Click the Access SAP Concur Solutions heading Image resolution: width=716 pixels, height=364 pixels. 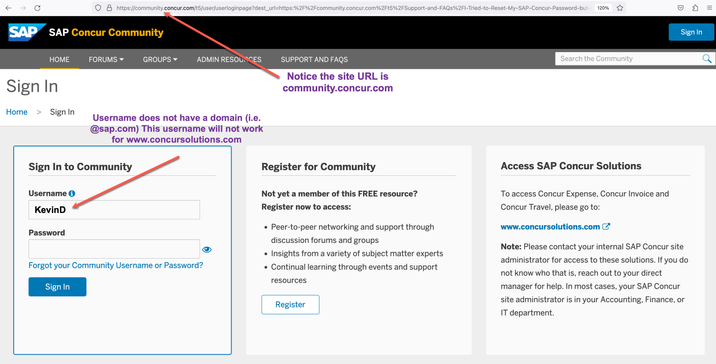[x=571, y=166]
